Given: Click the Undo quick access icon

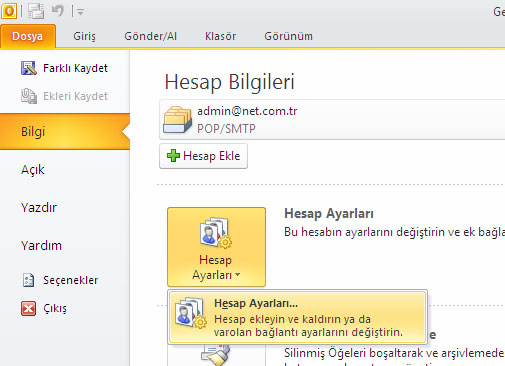Looking at the screenshot, I should [x=58, y=11].
